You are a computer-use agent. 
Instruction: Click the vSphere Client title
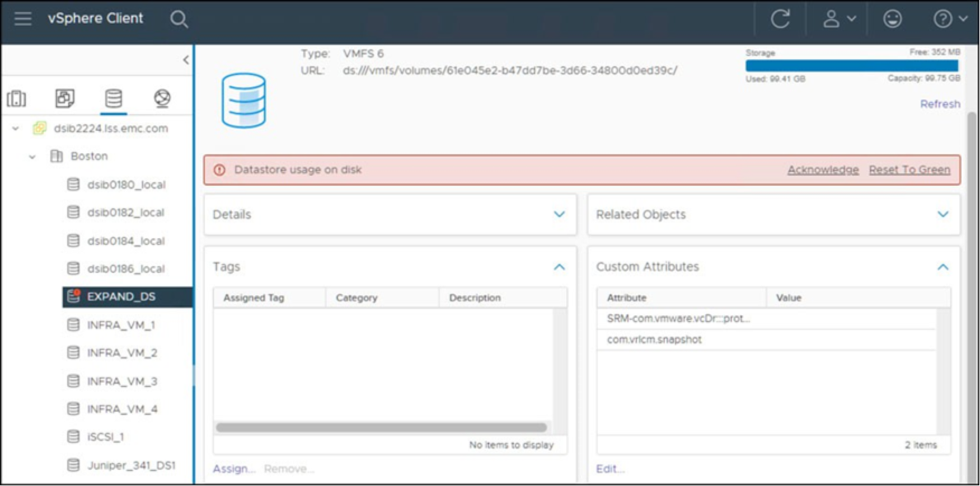pos(96,18)
